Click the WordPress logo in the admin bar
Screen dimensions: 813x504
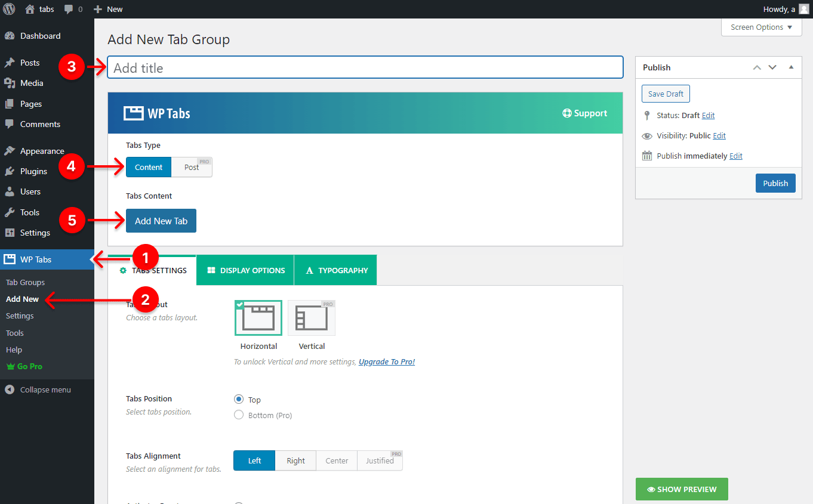point(9,9)
